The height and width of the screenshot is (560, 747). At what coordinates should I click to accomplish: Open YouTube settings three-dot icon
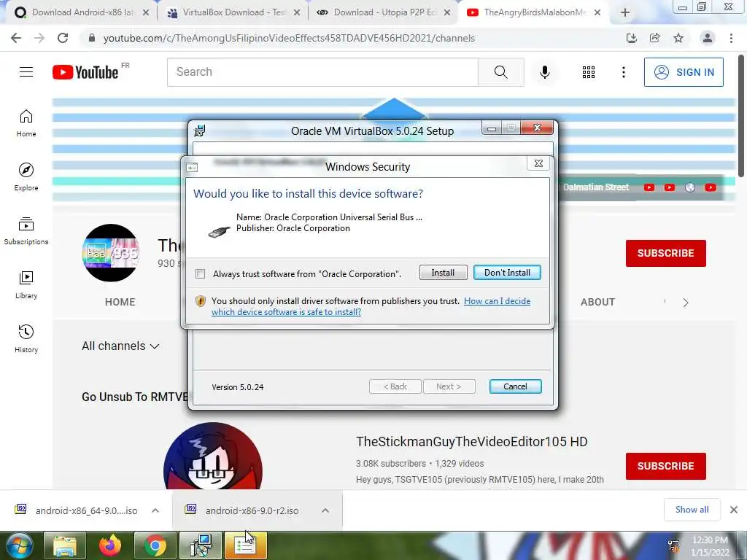(x=623, y=72)
